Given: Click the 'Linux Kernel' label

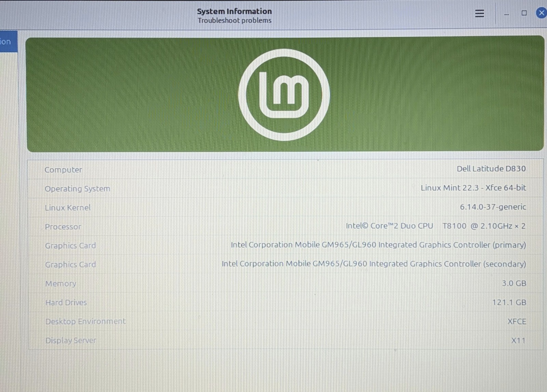Looking at the screenshot, I should pyautogui.click(x=68, y=208).
